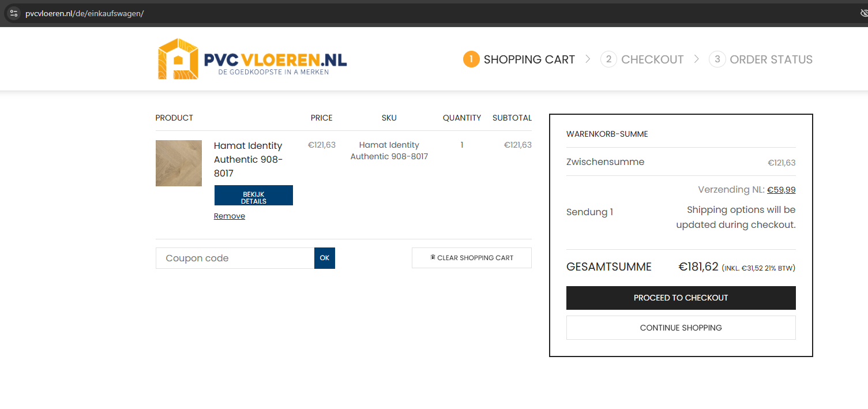Click the step 3 Order Status circle

tap(717, 59)
